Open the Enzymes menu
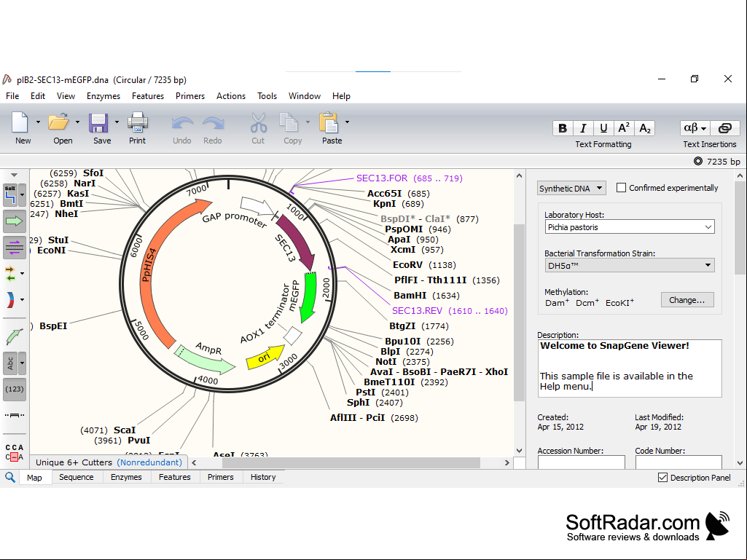The width and height of the screenshot is (747, 560). click(x=103, y=96)
